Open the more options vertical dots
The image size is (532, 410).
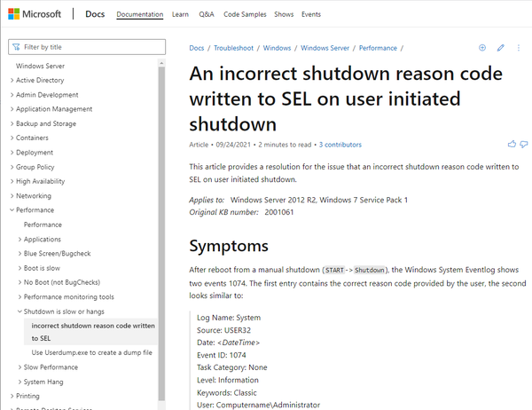coord(519,48)
